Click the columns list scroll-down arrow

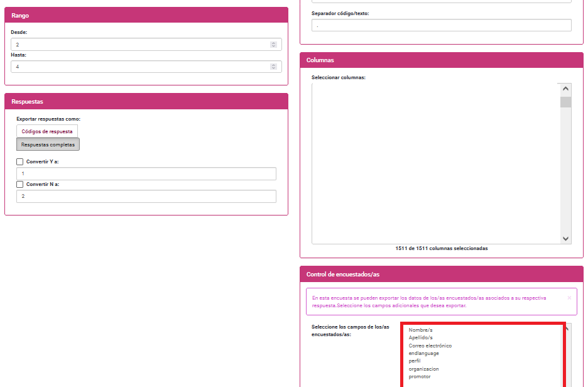point(566,239)
